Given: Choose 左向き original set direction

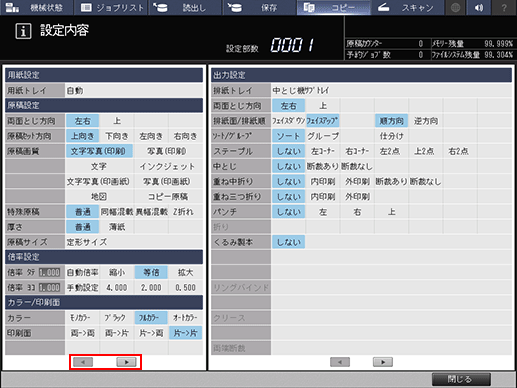Looking at the screenshot, I should click(151, 136).
